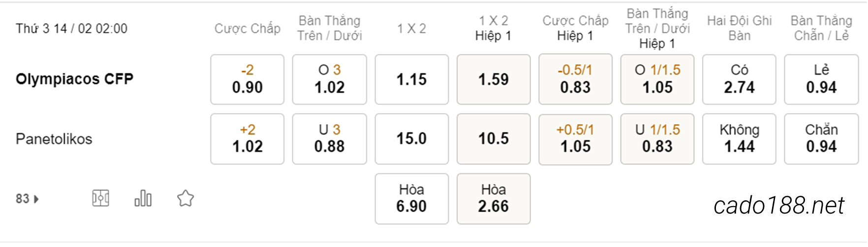Select first-half handicap -0.5/1 odds 0.83
Viewport: 868px width, 247px height.
576,79
